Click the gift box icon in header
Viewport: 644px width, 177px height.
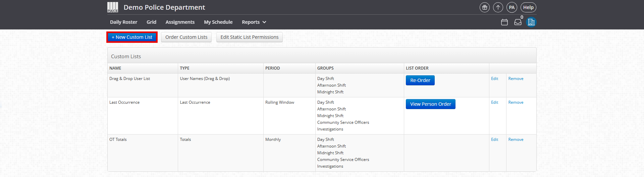[x=484, y=7]
